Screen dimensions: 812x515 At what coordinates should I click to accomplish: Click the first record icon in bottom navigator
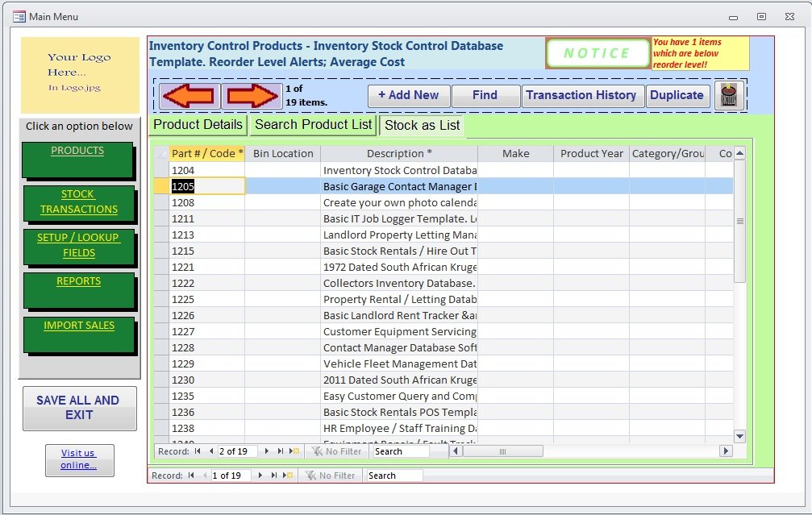point(190,475)
